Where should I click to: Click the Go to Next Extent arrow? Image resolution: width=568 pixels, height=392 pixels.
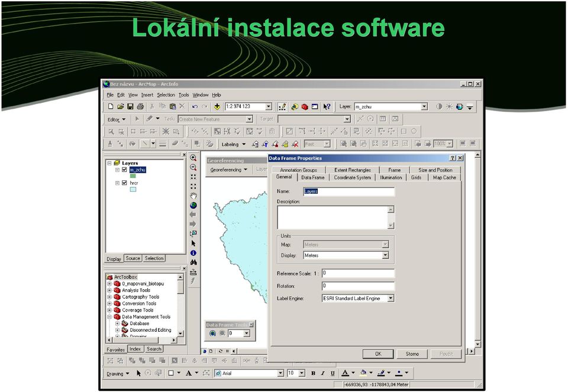(x=193, y=224)
